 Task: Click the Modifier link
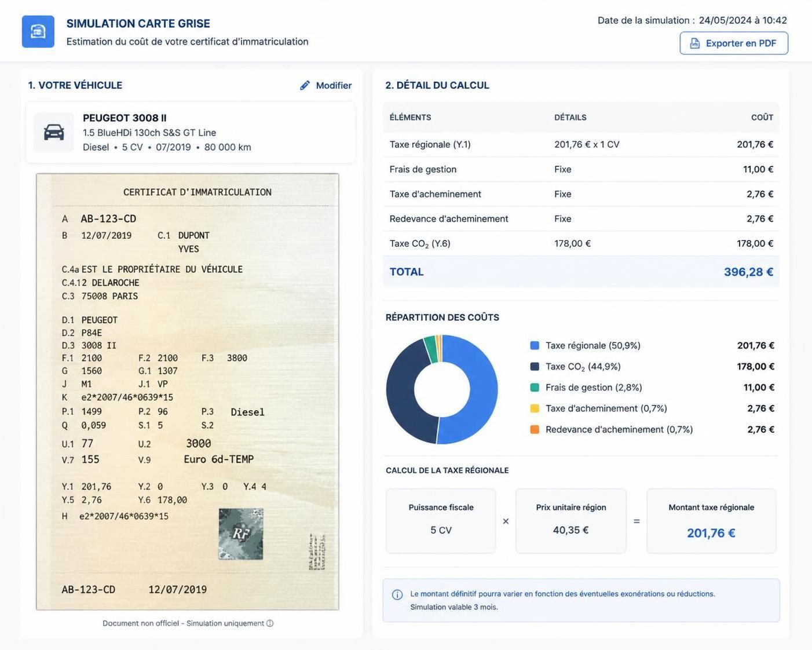pyautogui.click(x=325, y=85)
